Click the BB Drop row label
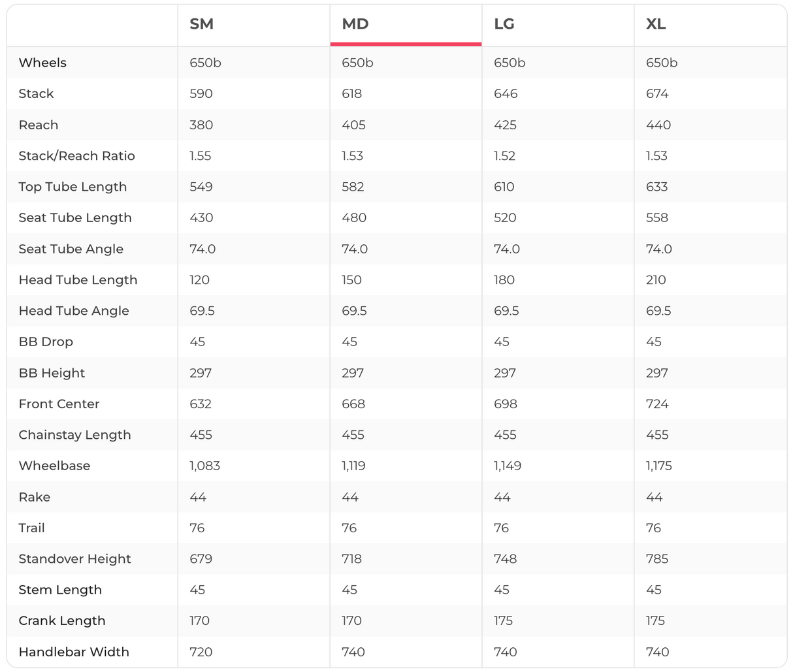 click(46, 342)
